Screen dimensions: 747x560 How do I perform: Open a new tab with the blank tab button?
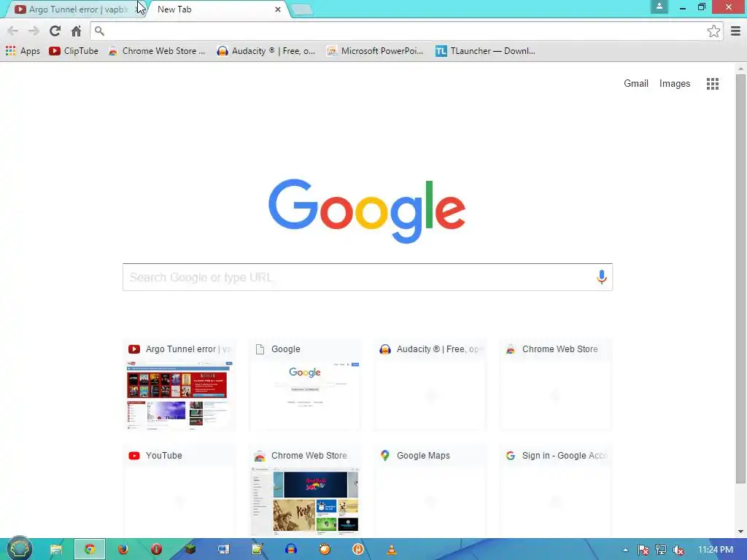point(301,9)
